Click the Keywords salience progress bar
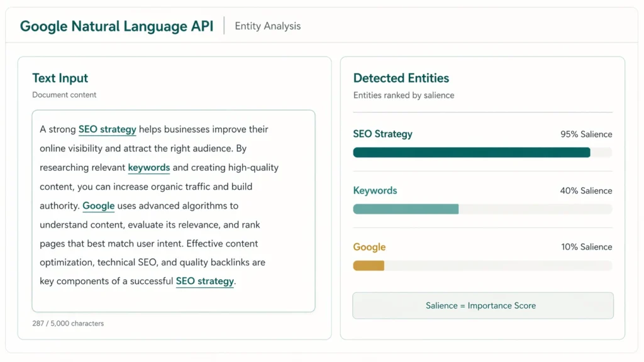Viewport: 644px width, 362px height. [482, 209]
